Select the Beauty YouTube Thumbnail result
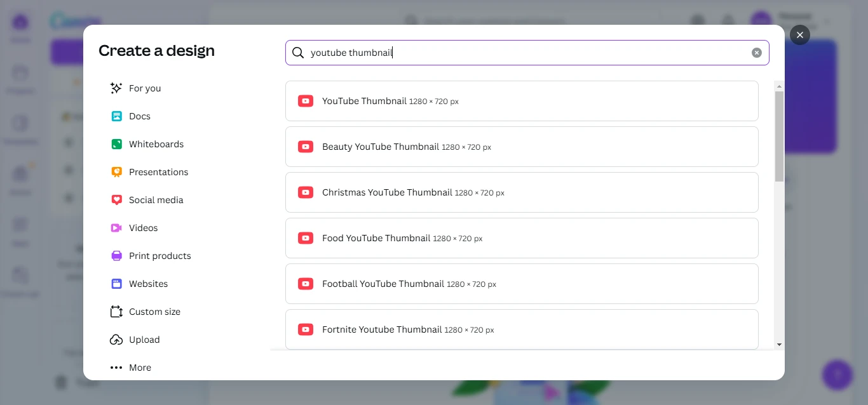Viewport: 868px width, 405px height. click(x=522, y=147)
